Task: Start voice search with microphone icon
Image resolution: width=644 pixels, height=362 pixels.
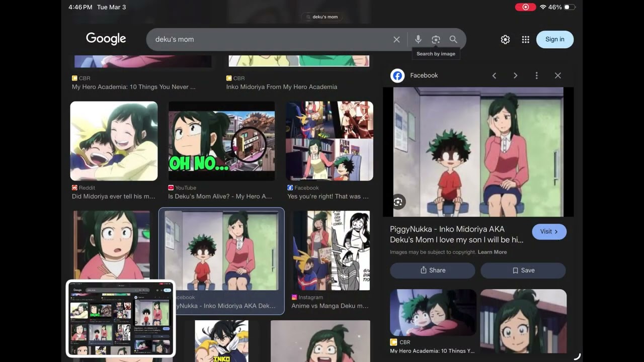Action: point(418,39)
